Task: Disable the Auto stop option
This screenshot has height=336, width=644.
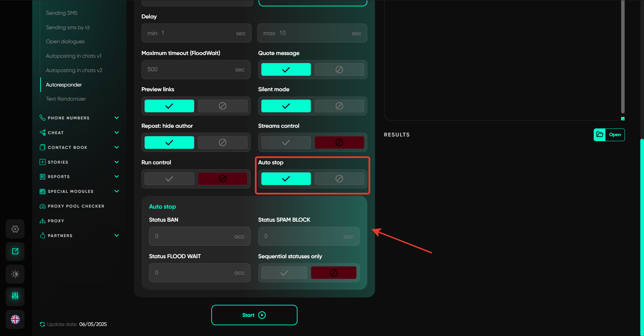Action: (339, 179)
